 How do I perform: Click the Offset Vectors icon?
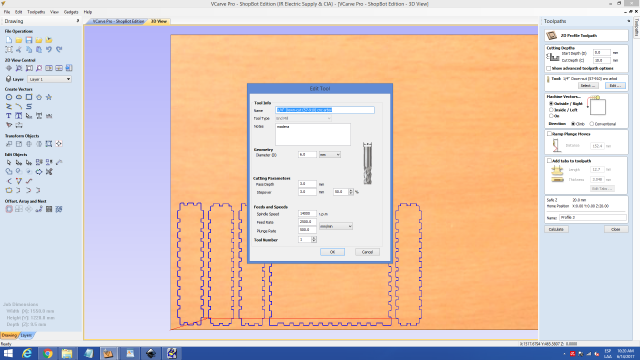coord(9,209)
